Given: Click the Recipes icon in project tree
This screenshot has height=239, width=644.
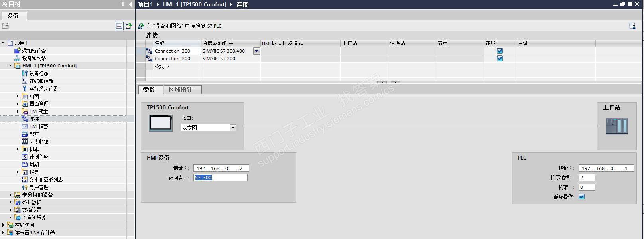Looking at the screenshot, I should (x=24, y=134).
